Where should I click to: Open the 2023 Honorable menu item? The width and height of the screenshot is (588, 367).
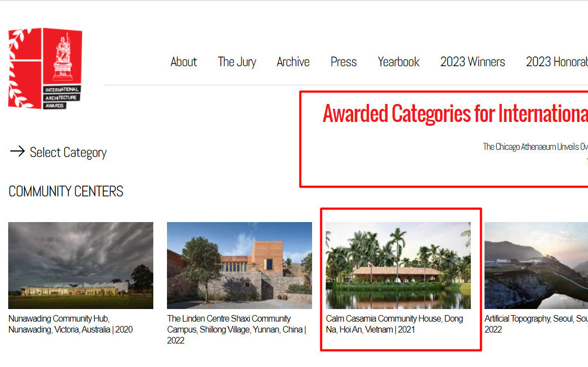pos(557,62)
